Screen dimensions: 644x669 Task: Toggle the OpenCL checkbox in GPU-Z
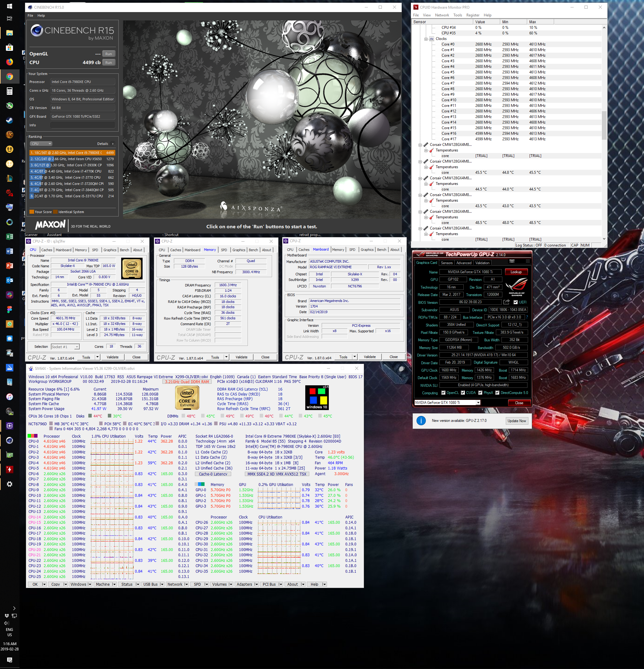[443, 393]
